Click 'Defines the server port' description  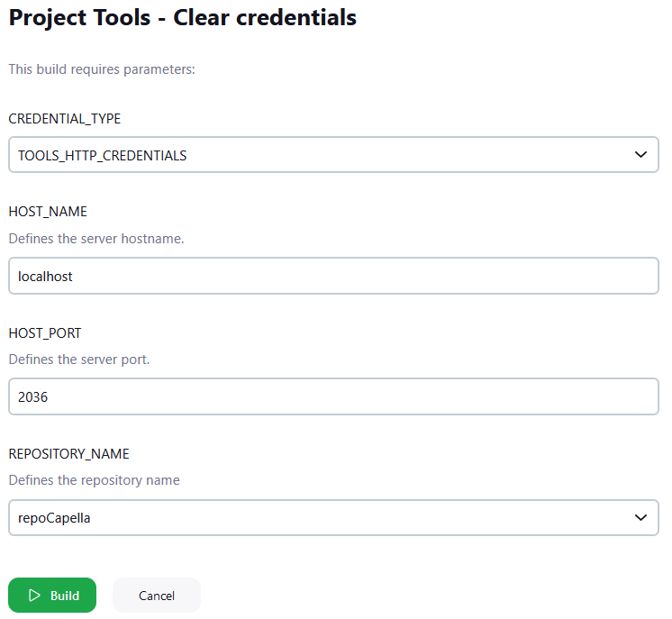(x=79, y=360)
